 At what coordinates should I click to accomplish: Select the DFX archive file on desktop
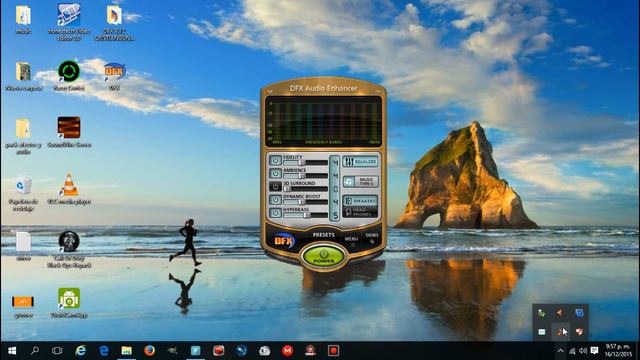click(114, 22)
